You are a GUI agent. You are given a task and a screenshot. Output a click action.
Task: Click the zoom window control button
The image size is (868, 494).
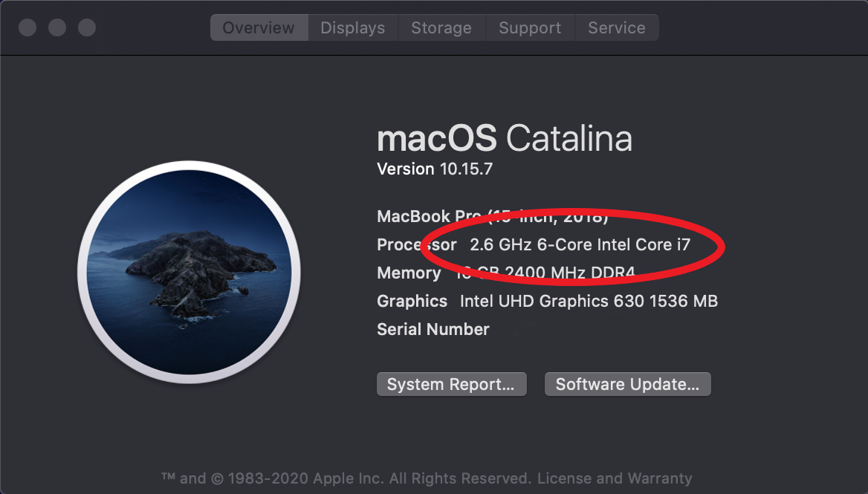[87, 27]
